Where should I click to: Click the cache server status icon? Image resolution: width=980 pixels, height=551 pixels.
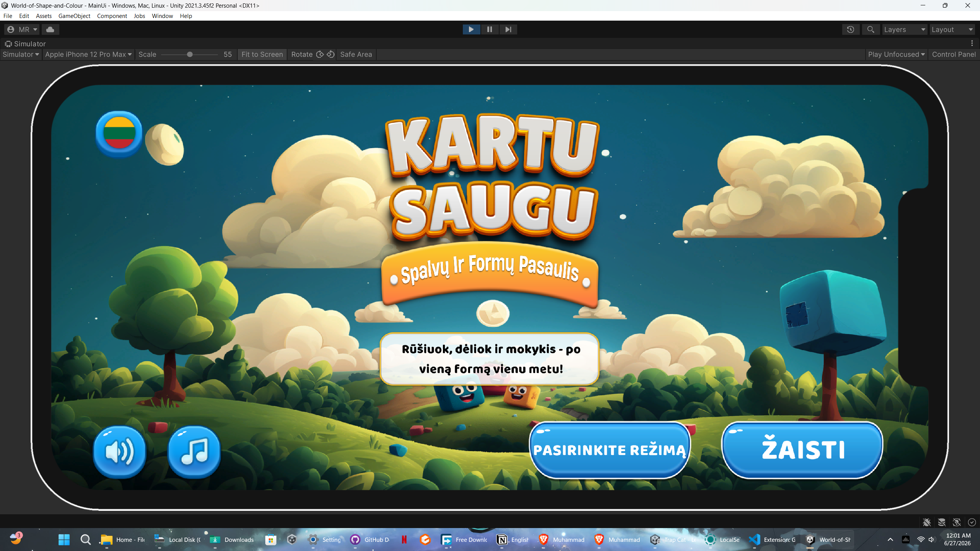coord(942,522)
